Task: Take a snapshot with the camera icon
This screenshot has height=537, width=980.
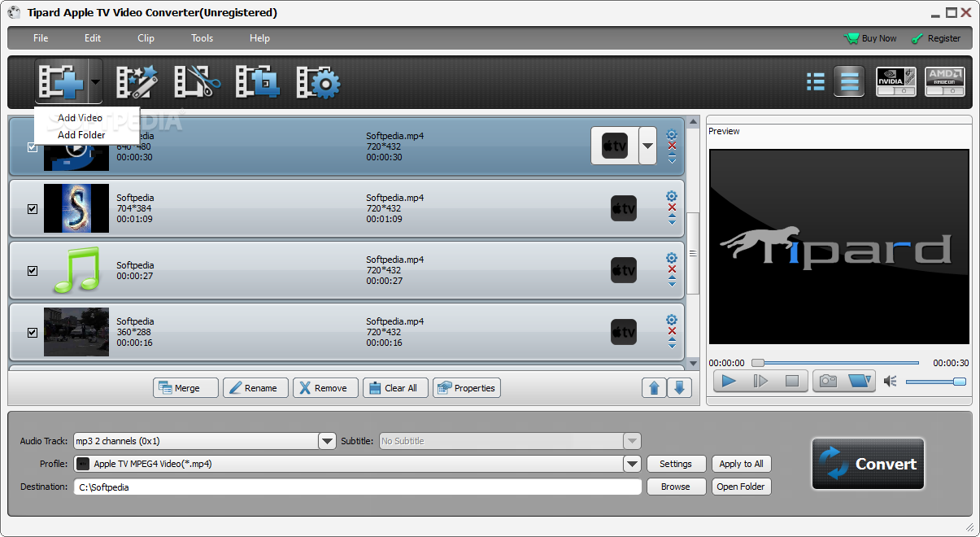Action: pos(828,381)
